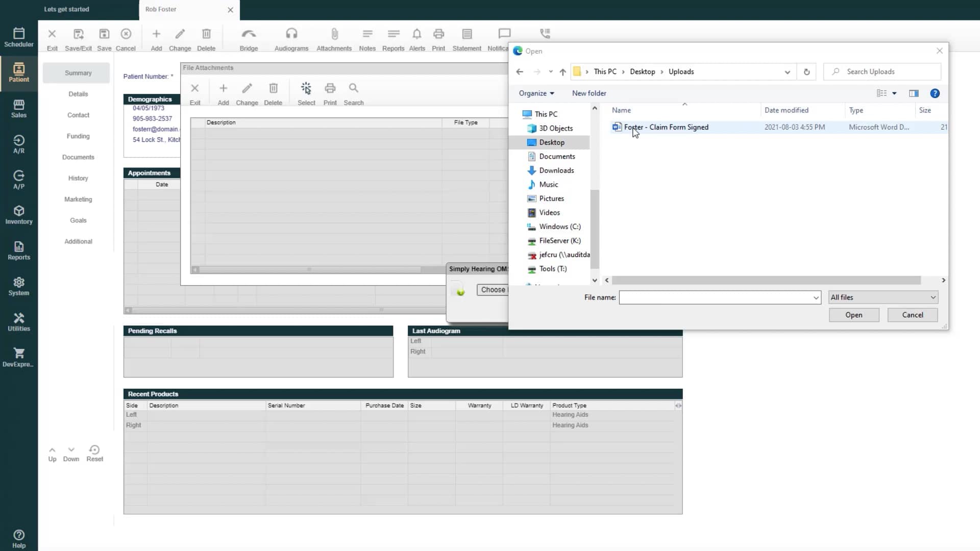Open the Scheduler module
The height and width of the screenshot is (551, 980).
coord(19,37)
